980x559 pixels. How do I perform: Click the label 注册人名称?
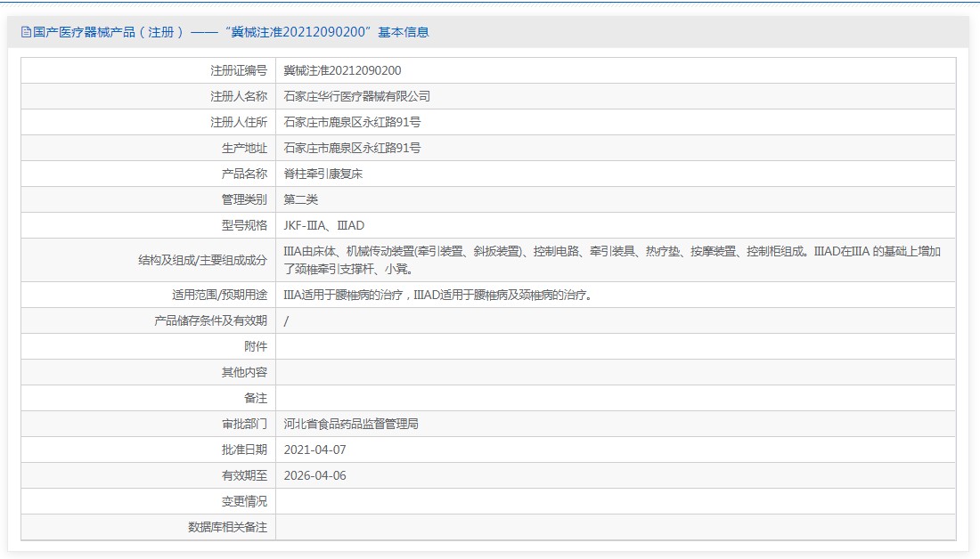pos(239,96)
